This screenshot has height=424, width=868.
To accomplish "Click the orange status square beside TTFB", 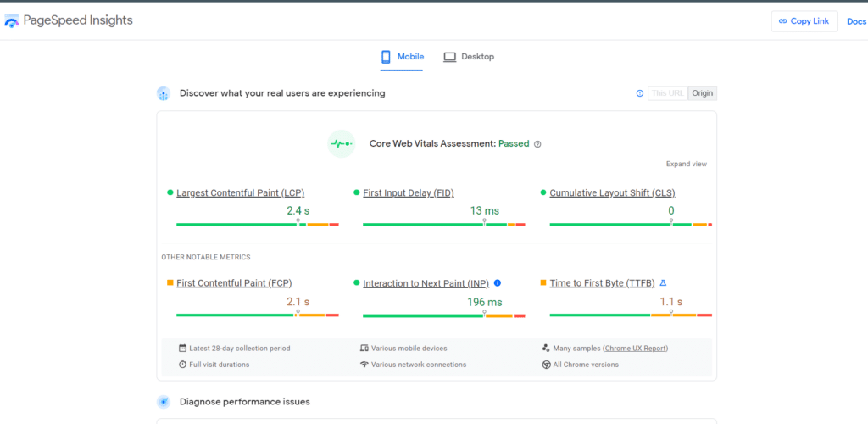I will [543, 283].
